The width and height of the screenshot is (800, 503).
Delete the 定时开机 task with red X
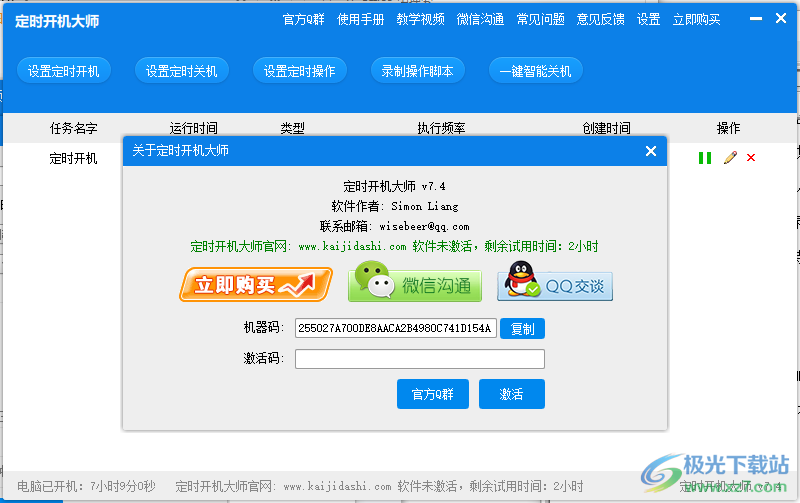pos(751,158)
